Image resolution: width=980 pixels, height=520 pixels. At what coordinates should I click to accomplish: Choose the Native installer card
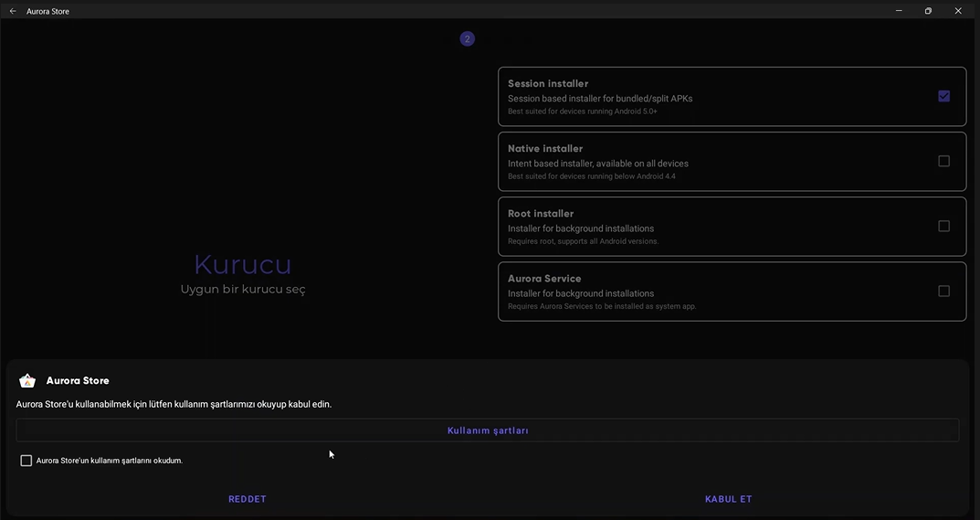(732, 162)
